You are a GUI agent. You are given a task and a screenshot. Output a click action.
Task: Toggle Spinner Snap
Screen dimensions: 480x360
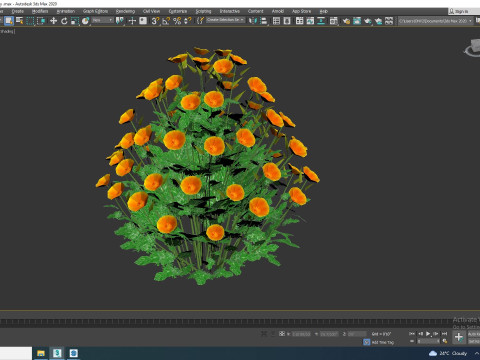tap(188, 21)
